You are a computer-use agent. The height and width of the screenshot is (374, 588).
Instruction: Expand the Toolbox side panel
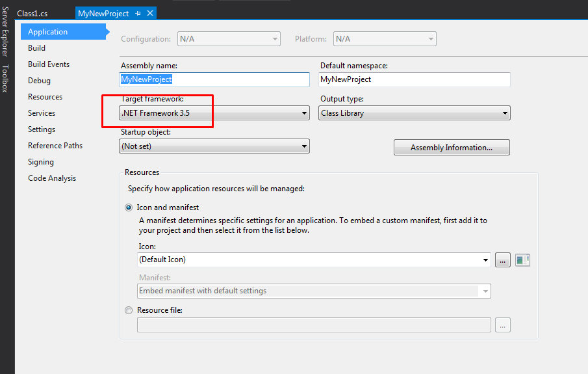pyautogui.click(x=5, y=79)
